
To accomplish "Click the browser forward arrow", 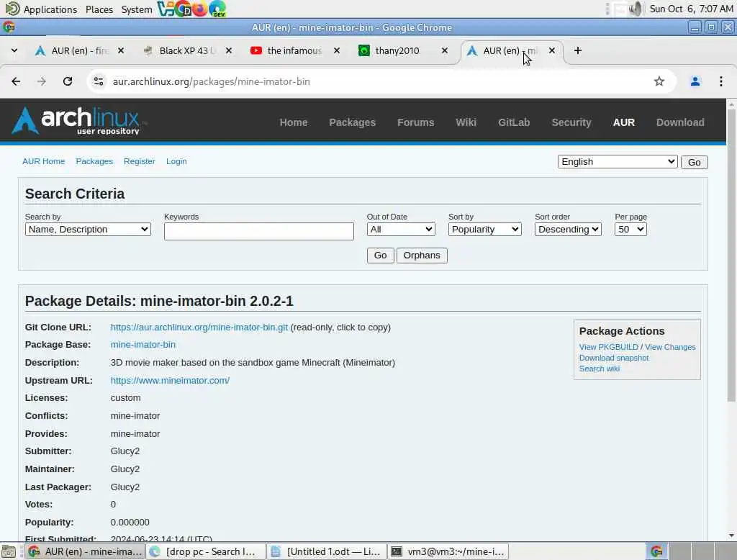I will tap(42, 81).
